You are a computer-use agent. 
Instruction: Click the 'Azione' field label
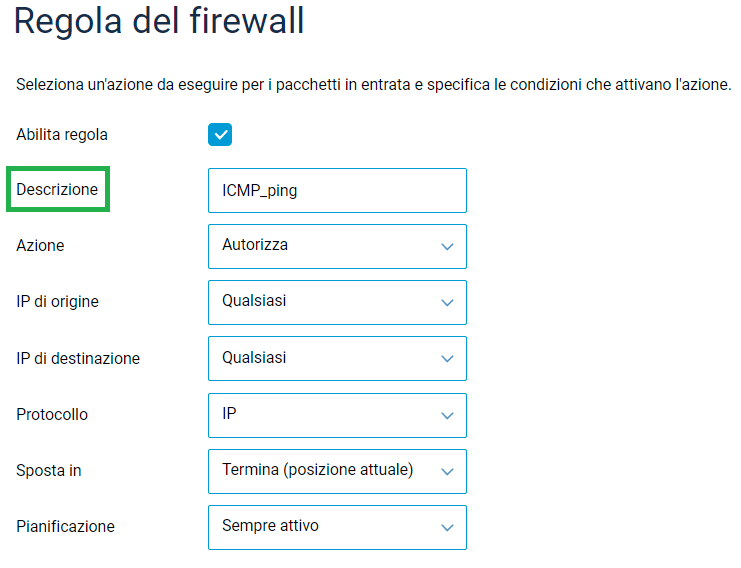40,246
